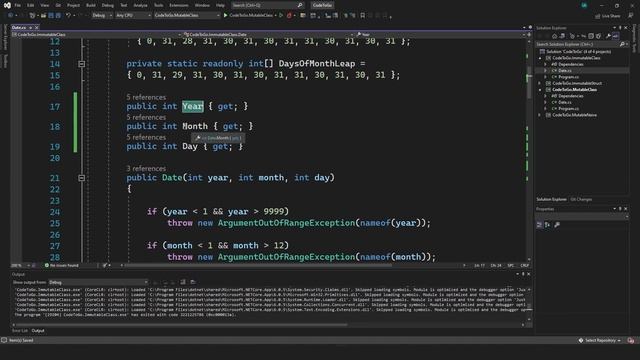Click the Undo toolbar icon

coord(68,16)
